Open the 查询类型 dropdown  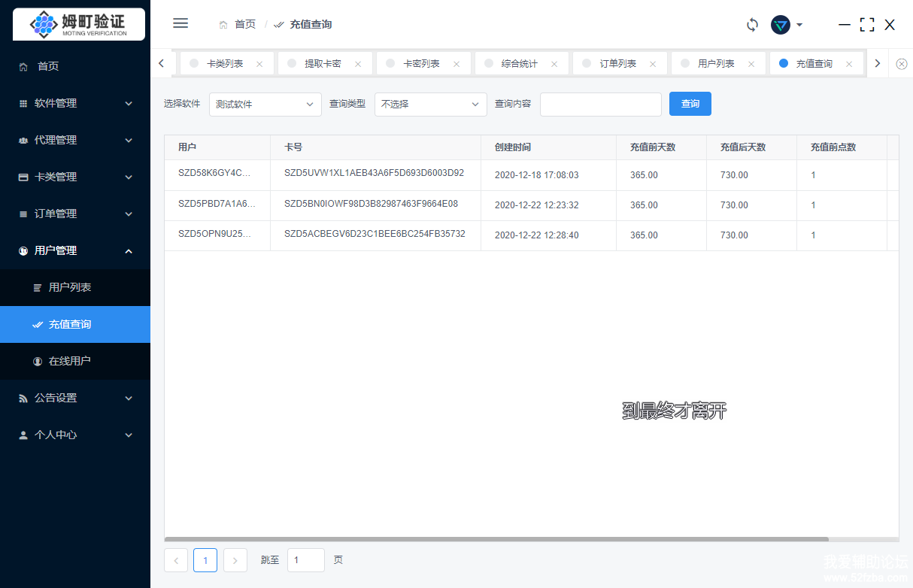point(430,105)
